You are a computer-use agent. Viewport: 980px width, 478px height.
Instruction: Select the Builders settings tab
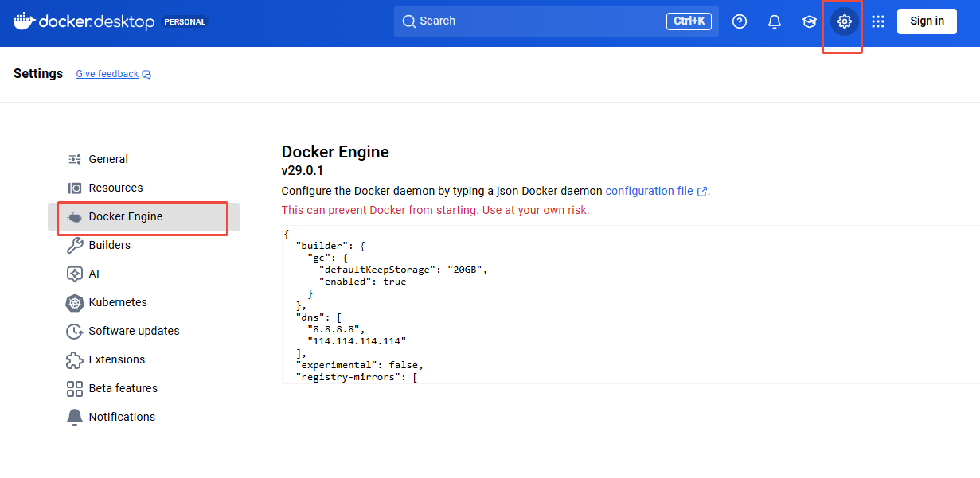(x=144, y=245)
